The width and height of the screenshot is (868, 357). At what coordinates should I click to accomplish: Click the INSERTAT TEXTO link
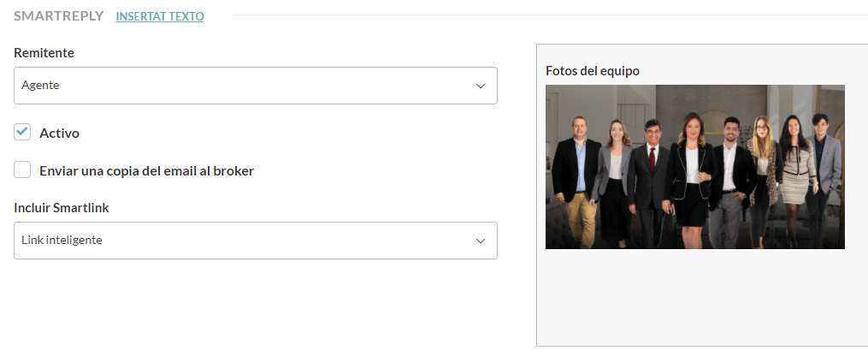(x=160, y=16)
